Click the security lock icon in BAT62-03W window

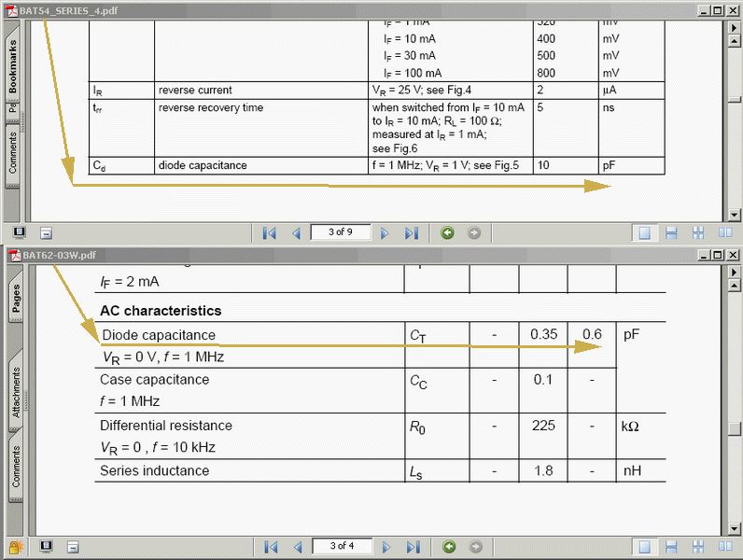(15, 547)
